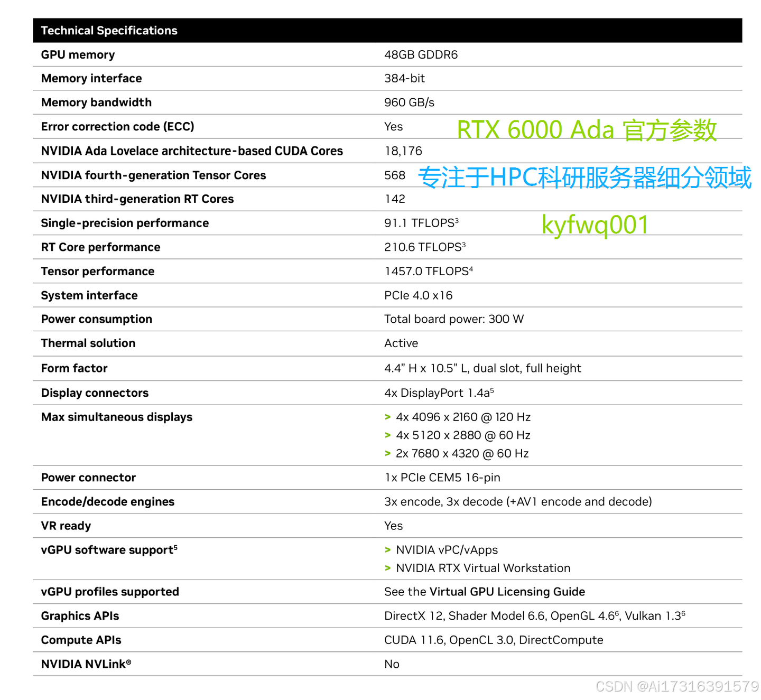Click the 'Max simultaneous displays' label
The width and height of the screenshot is (761, 700).
pyautogui.click(x=117, y=417)
